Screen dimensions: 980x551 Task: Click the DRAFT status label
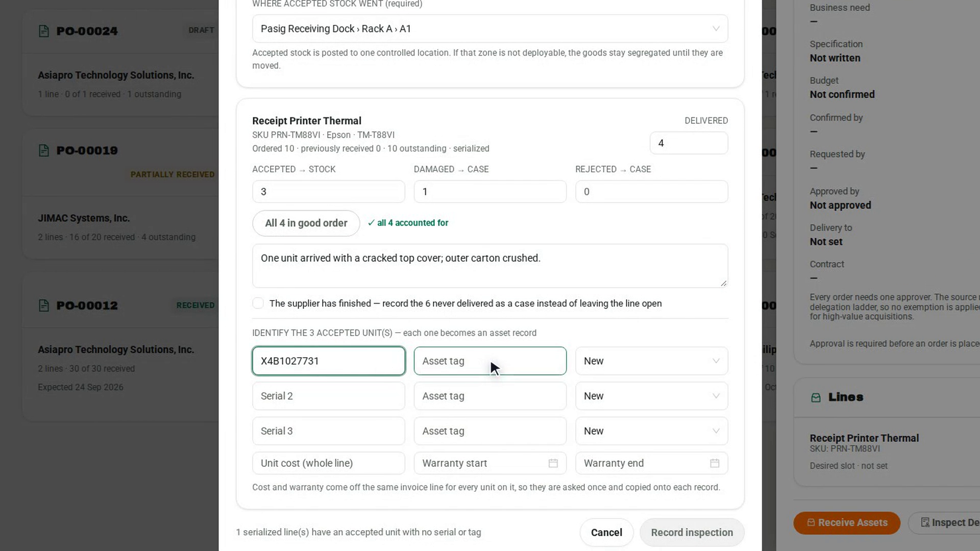201,31
